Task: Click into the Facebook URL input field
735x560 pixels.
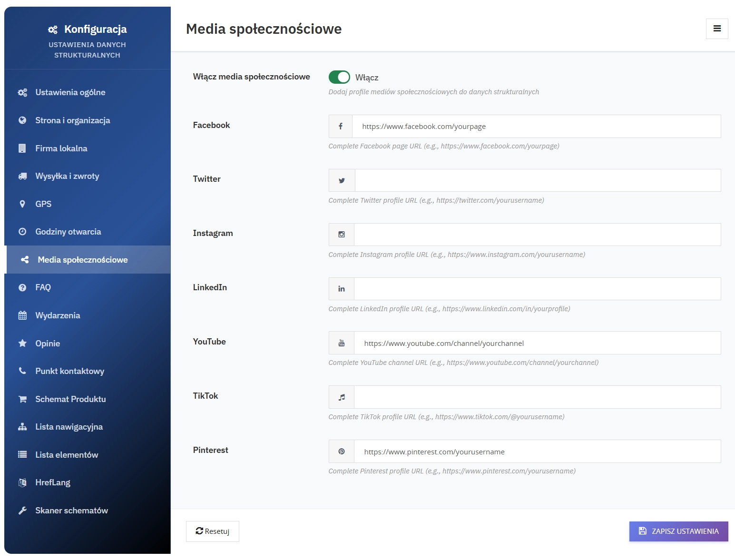Action: [x=536, y=127]
